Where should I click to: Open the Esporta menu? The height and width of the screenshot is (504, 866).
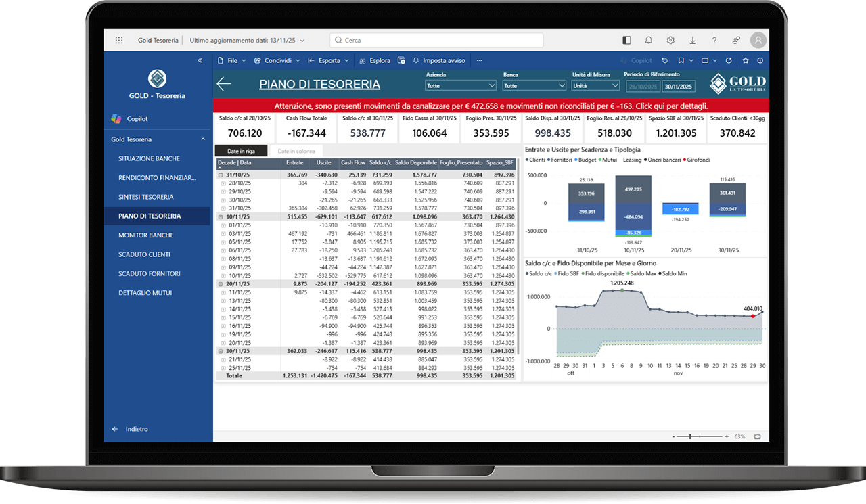tap(329, 60)
